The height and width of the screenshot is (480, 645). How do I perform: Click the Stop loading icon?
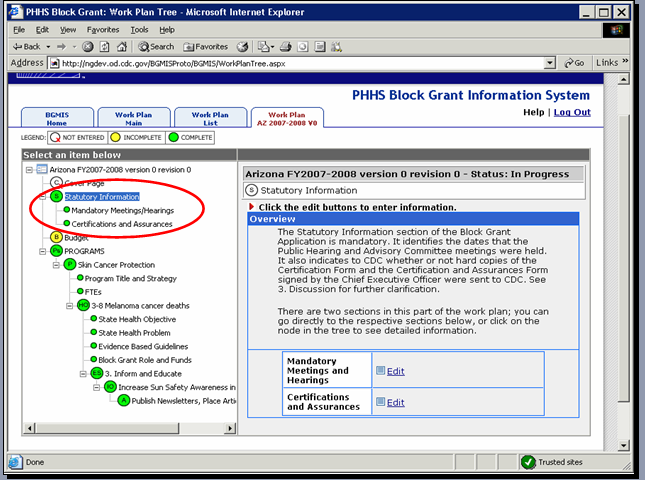88,46
